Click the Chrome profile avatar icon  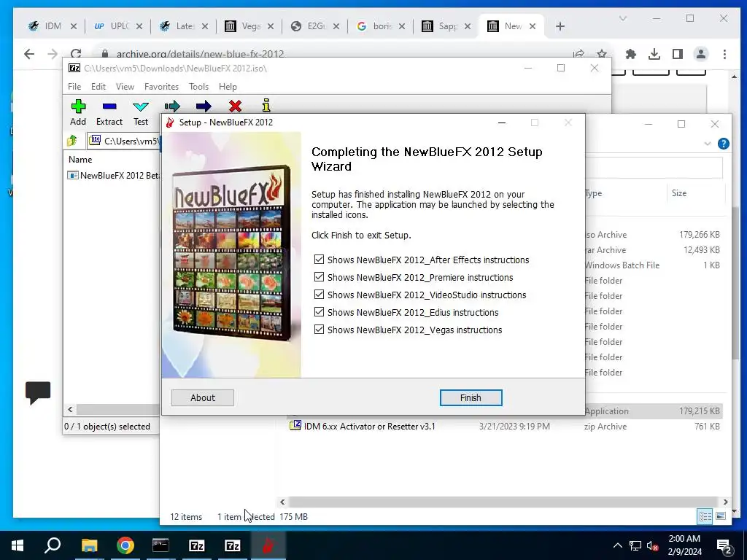click(701, 54)
